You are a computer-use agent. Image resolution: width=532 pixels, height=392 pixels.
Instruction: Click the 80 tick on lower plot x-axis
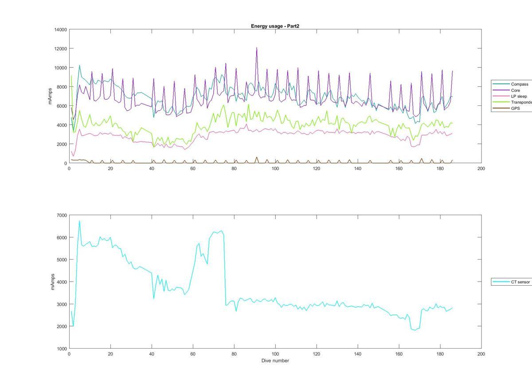234,354
